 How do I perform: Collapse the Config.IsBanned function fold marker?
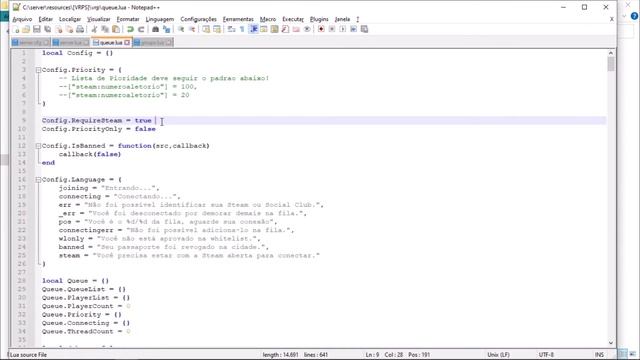pos(38,146)
